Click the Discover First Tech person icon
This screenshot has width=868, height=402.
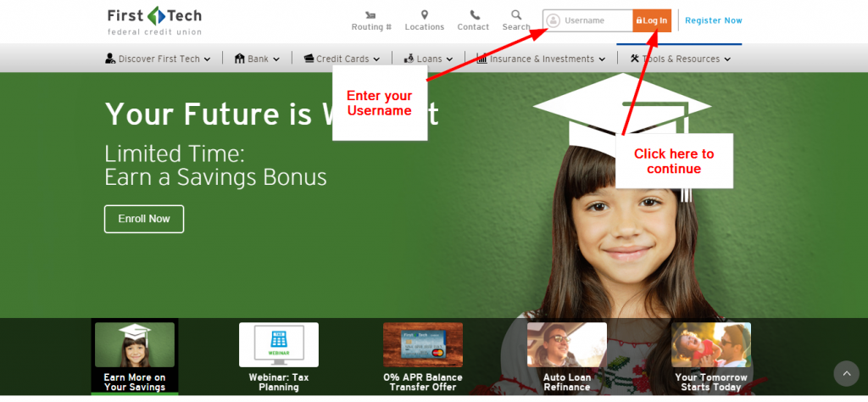110,59
